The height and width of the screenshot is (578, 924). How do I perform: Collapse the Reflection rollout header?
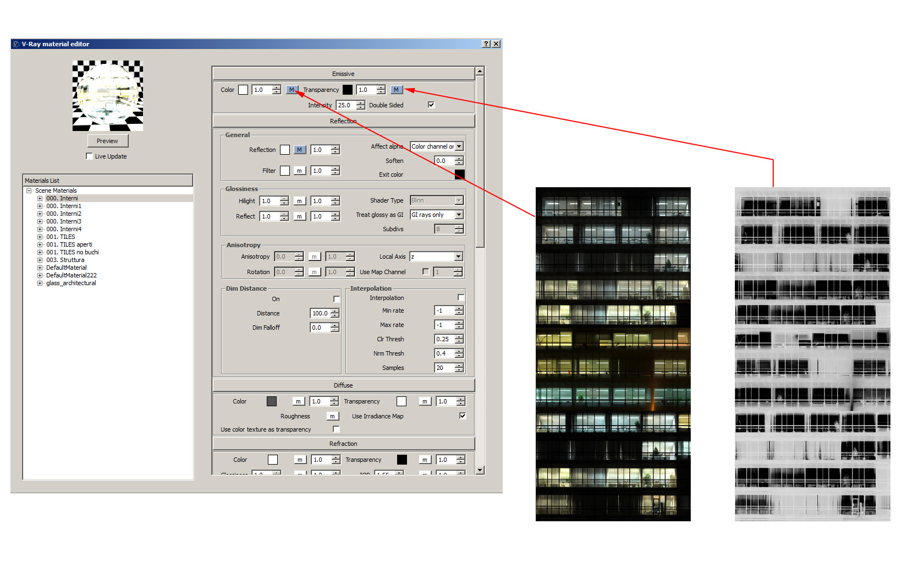point(343,121)
